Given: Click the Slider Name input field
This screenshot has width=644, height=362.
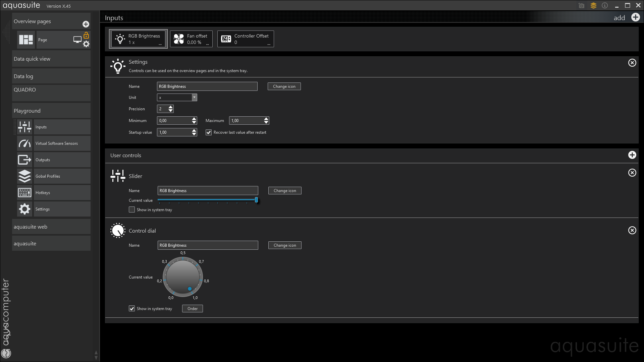Looking at the screenshot, I should click(208, 191).
